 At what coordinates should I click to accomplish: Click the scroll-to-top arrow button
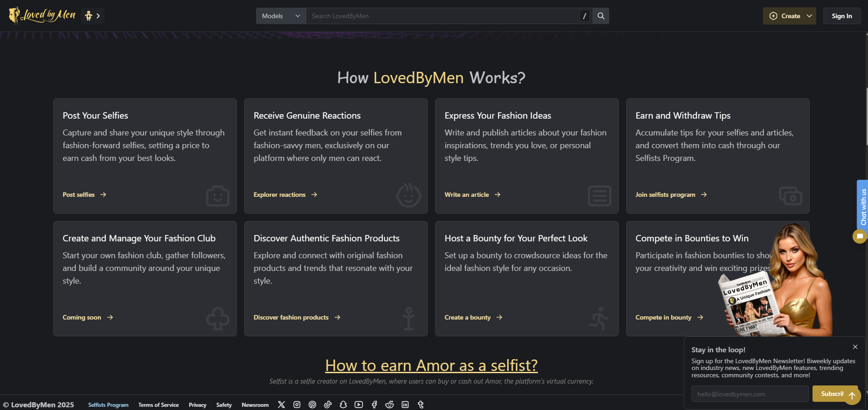pos(852,396)
